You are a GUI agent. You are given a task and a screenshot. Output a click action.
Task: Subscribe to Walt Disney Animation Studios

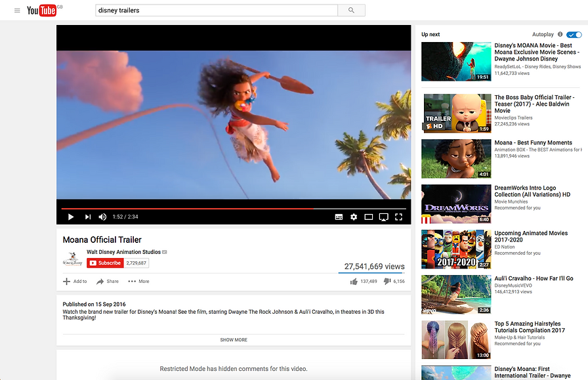coord(105,263)
